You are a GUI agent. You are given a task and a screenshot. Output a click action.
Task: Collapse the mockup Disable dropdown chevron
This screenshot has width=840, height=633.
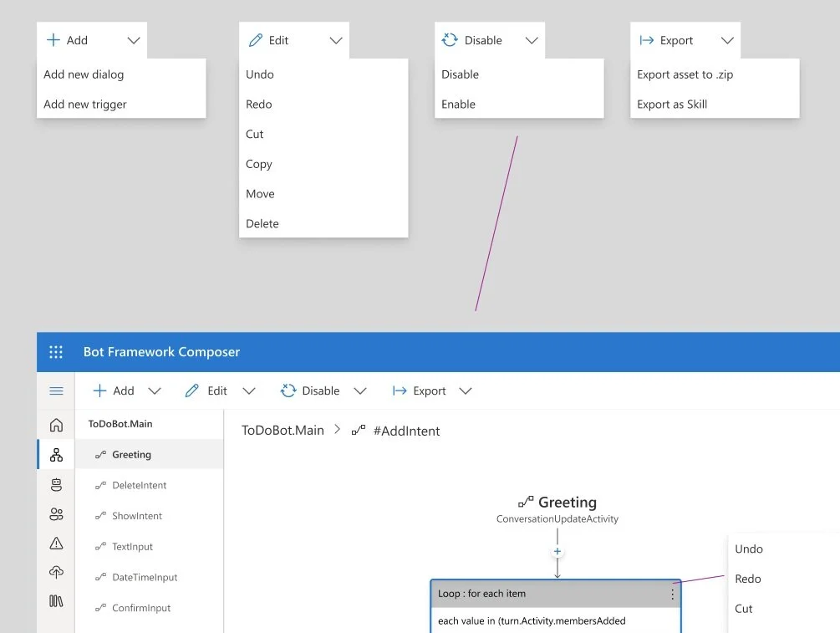click(532, 40)
